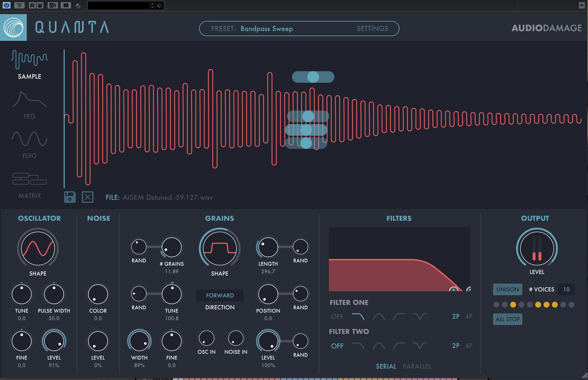This screenshot has height=380, width=588.
Task: Toggle the plugin power bypass button
Action: click(6, 5)
